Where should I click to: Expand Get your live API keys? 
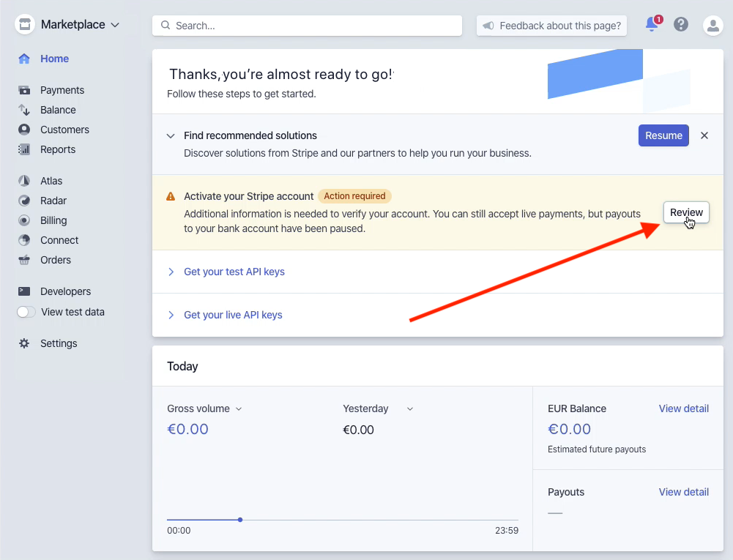click(232, 314)
